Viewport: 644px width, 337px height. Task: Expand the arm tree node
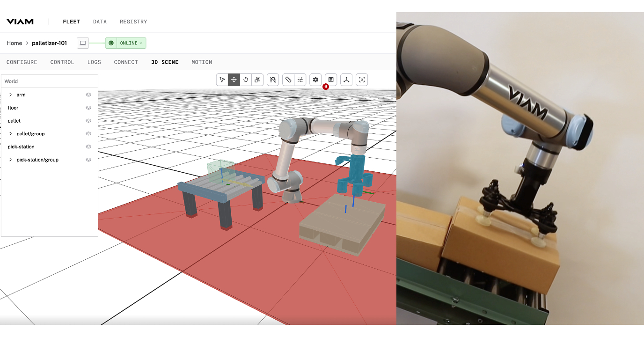tap(10, 95)
